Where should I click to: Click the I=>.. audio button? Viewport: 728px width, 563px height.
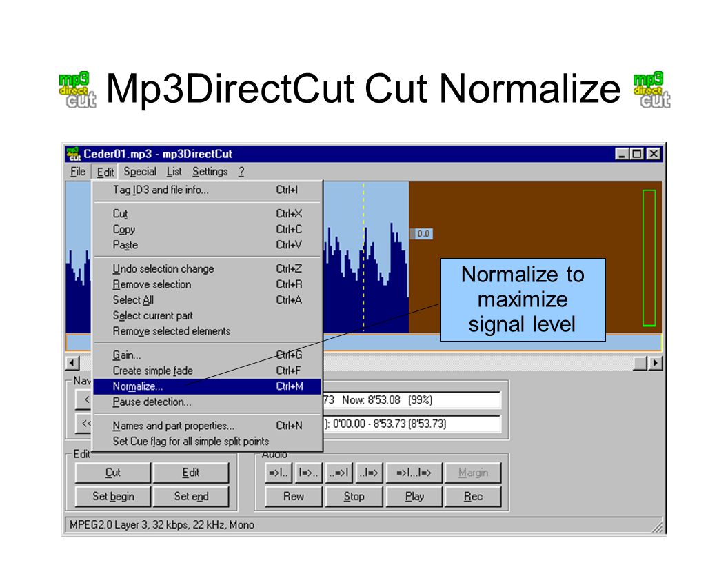click(x=308, y=473)
